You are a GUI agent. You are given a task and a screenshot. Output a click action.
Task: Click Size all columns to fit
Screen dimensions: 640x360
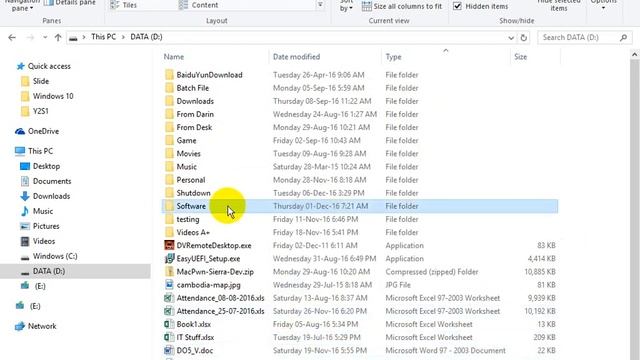402,6
